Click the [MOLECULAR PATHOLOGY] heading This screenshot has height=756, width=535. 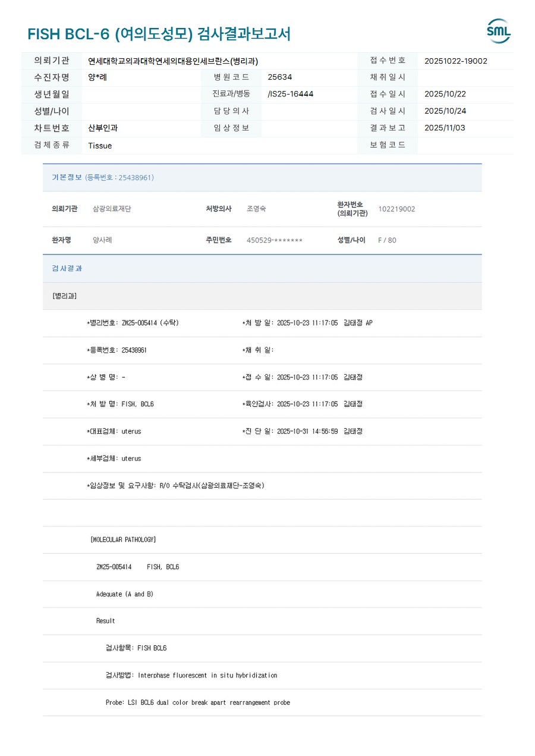[123, 539]
